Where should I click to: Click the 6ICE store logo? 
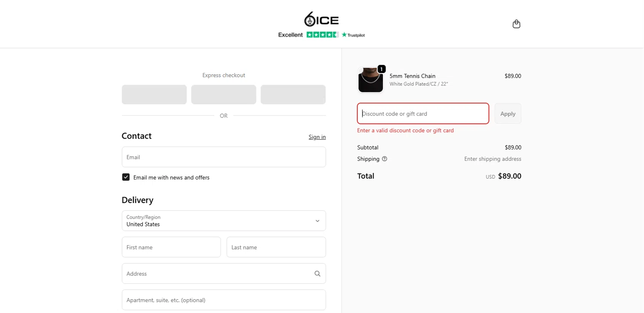(322, 19)
